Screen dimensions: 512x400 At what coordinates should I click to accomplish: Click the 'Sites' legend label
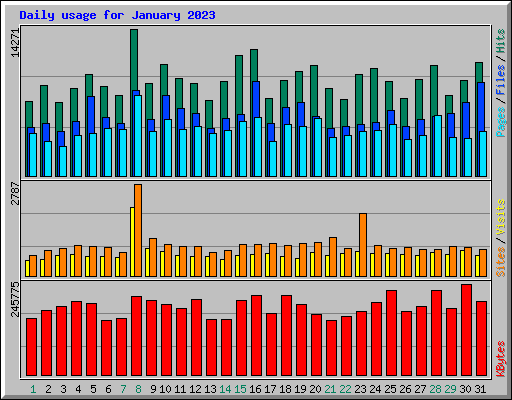tap(501, 262)
